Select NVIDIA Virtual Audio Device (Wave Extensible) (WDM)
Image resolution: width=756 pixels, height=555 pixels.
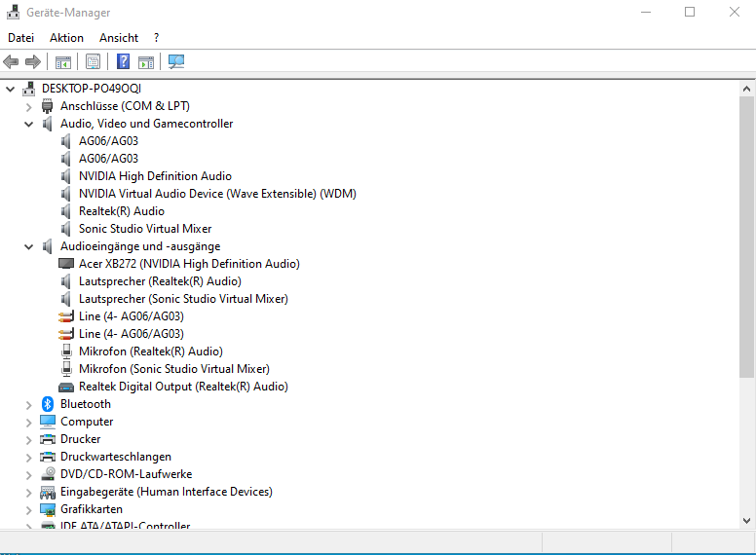(217, 194)
